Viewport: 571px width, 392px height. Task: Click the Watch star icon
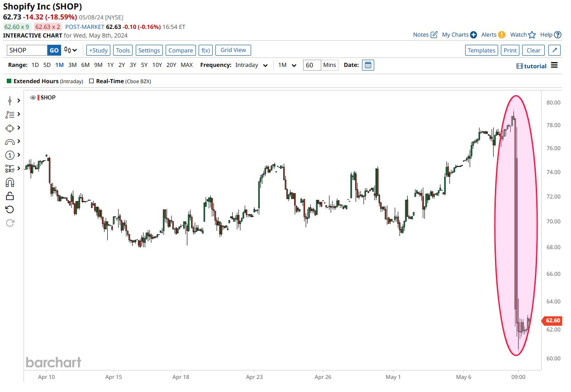[532, 35]
